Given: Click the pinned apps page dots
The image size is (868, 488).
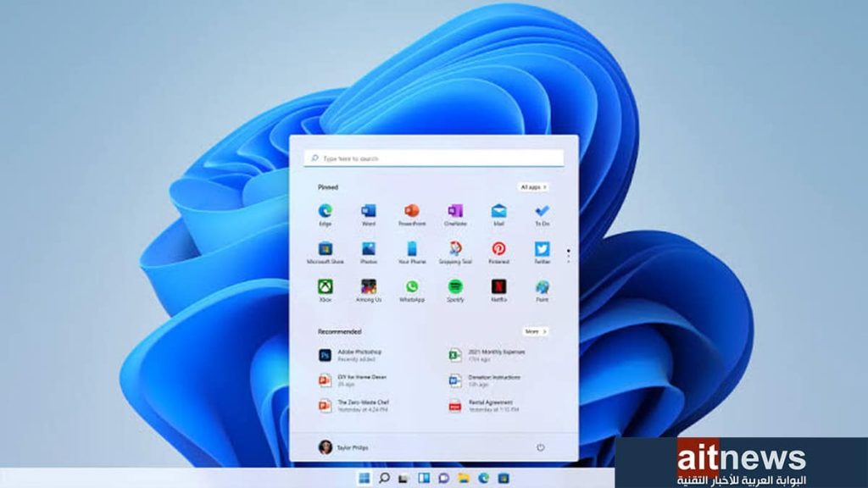Looking at the screenshot, I should pyautogui.click(x=568, y=256).
